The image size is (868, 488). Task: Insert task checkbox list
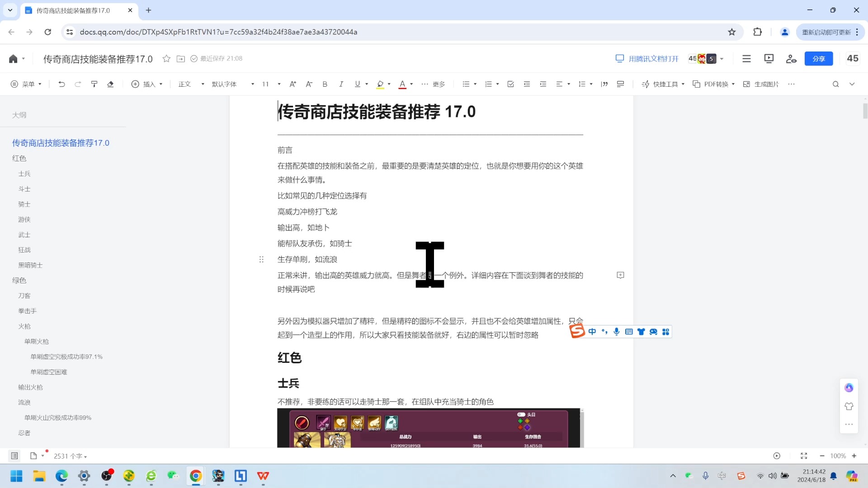coord(511,84)
